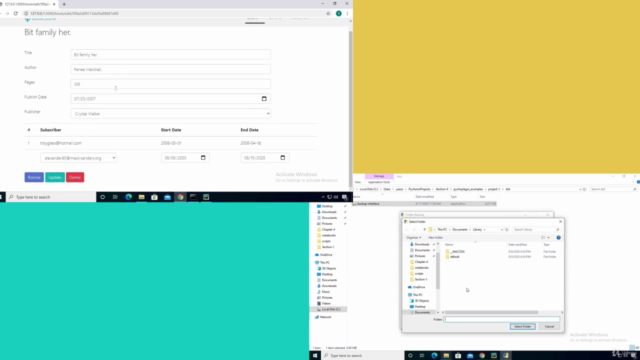Click help icon in Select Folder dialog
The height and width of the screenshot is (360, 640).
pyautogui.click(x=558, y=238)
